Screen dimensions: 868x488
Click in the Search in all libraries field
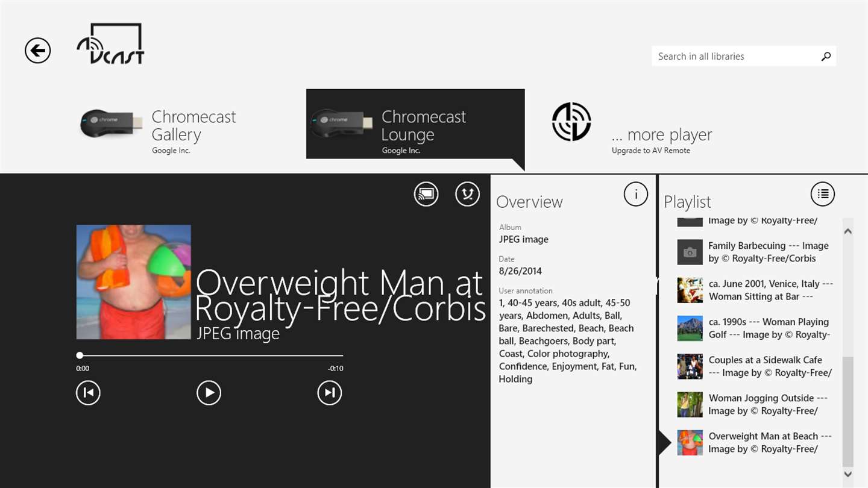coord(744,56)
